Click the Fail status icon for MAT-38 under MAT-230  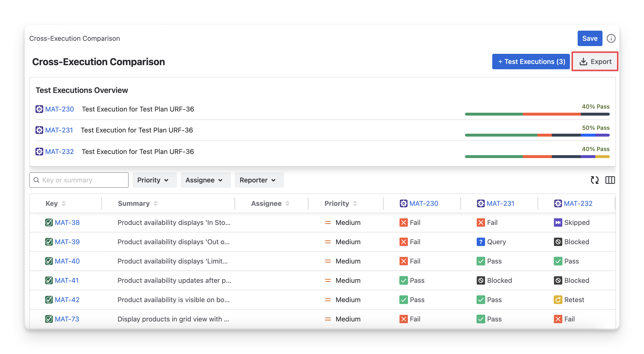coord(403,222)
